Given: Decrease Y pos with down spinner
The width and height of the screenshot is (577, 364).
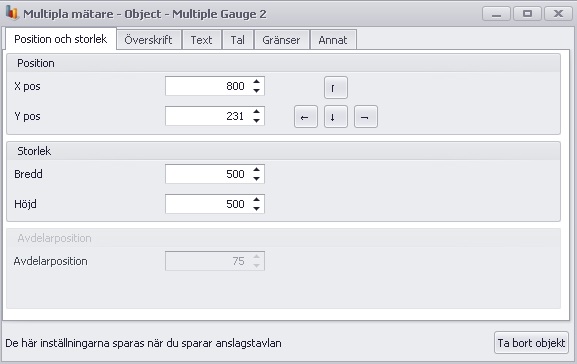Looking at the screenshot, I should coord(256,120).
